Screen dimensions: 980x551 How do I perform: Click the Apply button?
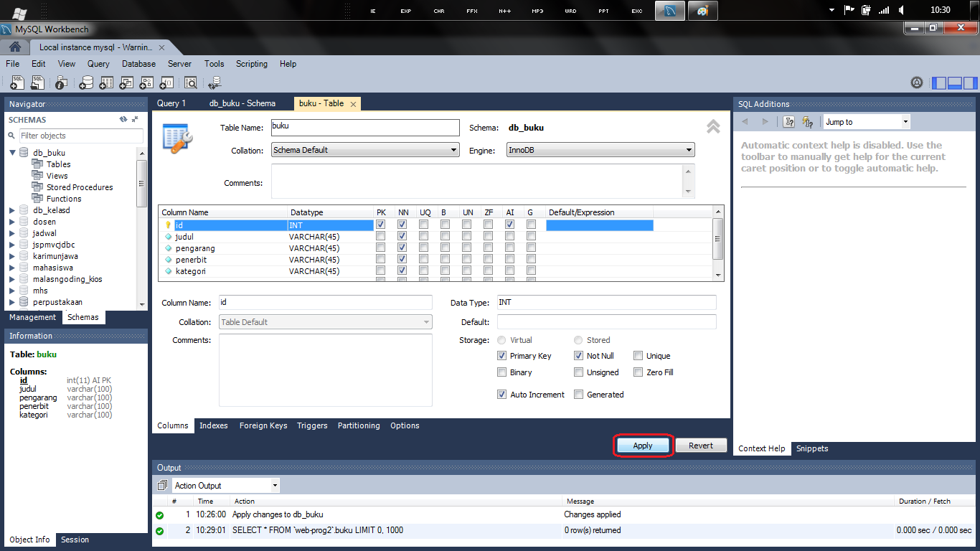pyautogui.click(x=643, y=446)
